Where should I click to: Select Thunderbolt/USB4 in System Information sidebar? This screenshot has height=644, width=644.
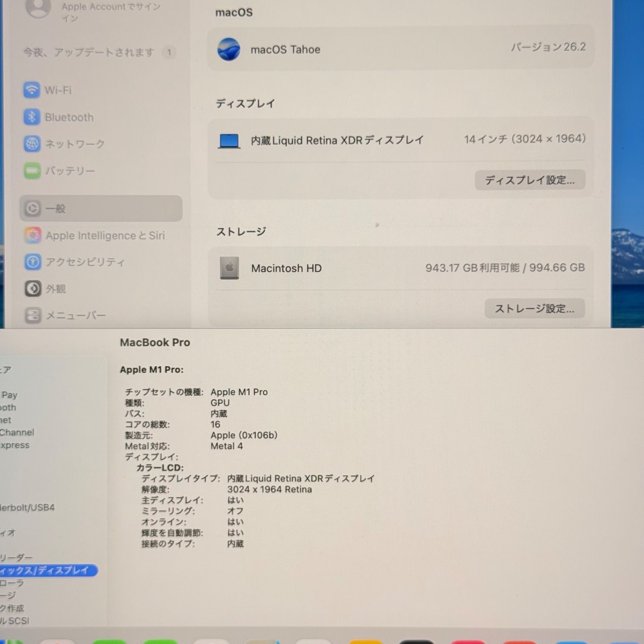coord(27,508)
